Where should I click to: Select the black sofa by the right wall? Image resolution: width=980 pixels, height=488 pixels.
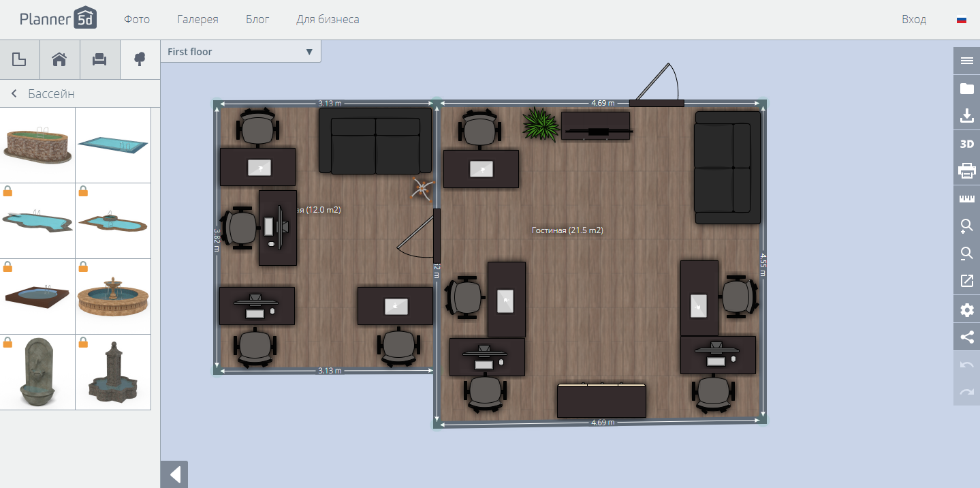tap(727, 168)
